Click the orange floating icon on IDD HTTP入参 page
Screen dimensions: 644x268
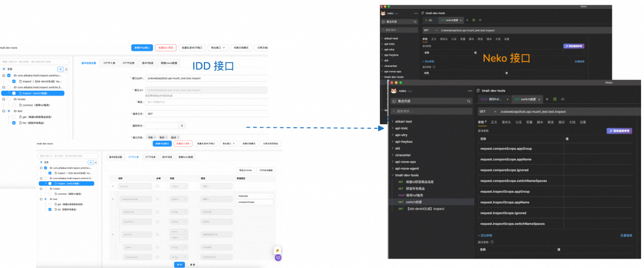(x=278, y=250)
